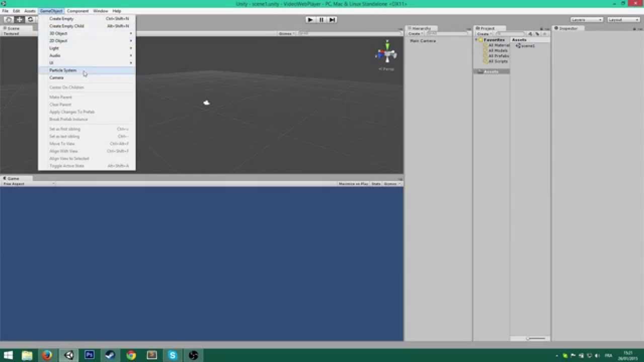Click the Play button
Image resolution: width=644 pixels, height=362 pixels.
point(310,20)
